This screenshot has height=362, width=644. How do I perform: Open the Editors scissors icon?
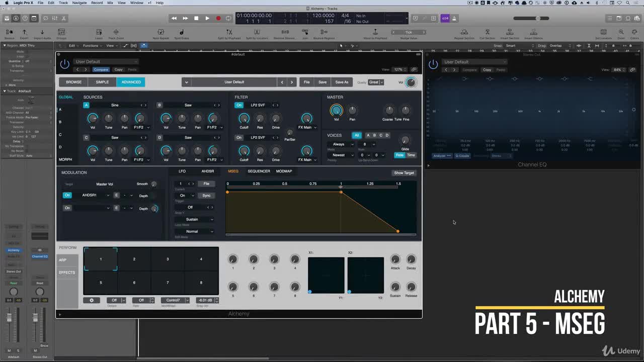[x=64, y=18]
